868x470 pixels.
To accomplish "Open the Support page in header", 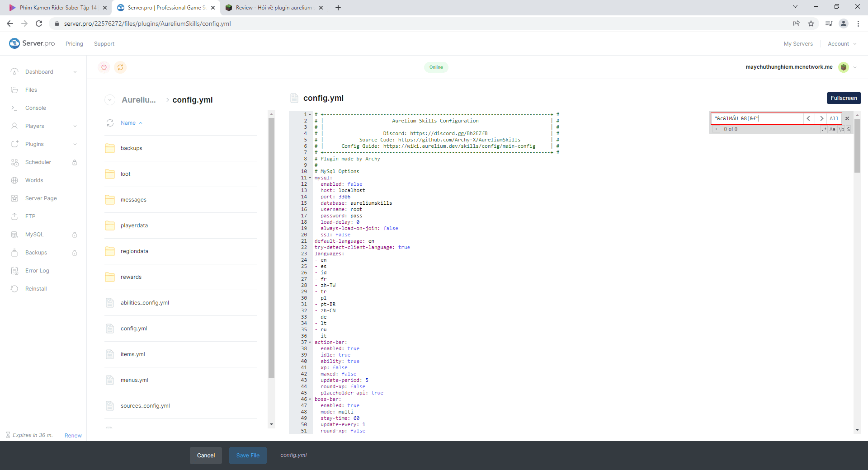I will tap(104, 44).
